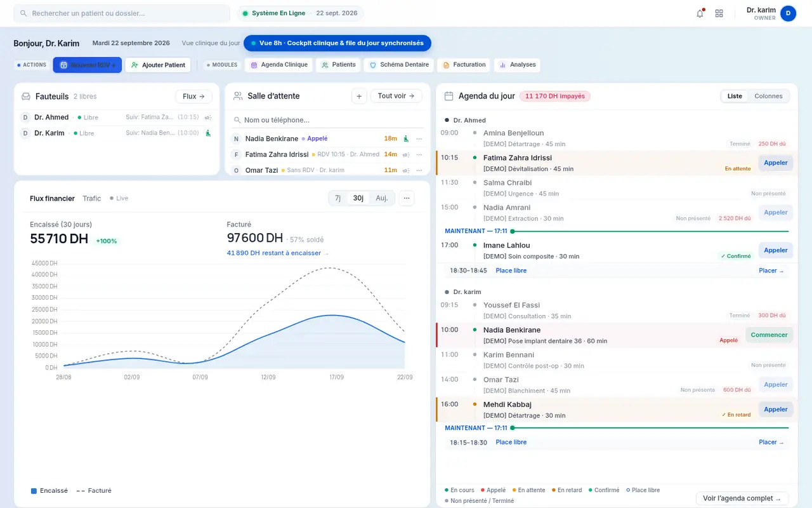The height and width of the screenshot is (508, 812).
Task: Open the Analyses module
Action: (517, 65)
